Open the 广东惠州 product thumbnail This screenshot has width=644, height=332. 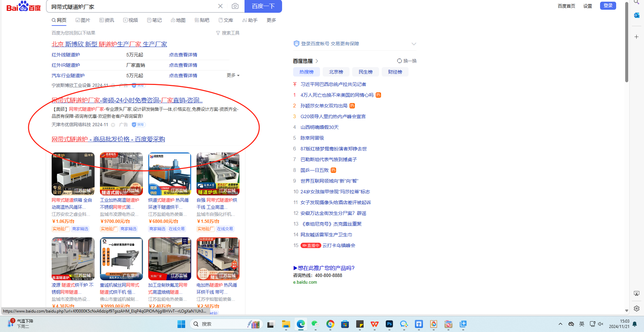[x=121, y=259]
